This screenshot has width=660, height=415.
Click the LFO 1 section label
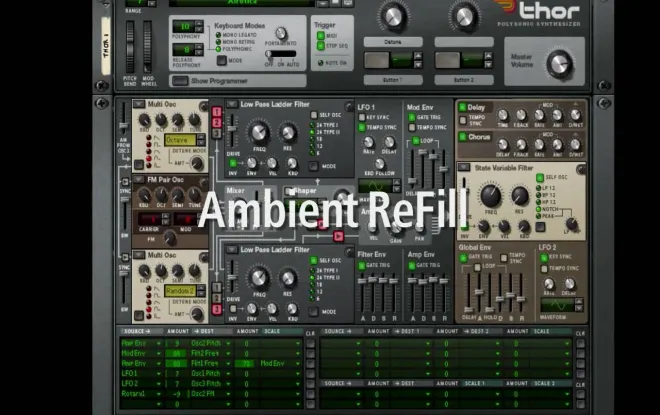[366, 108]
